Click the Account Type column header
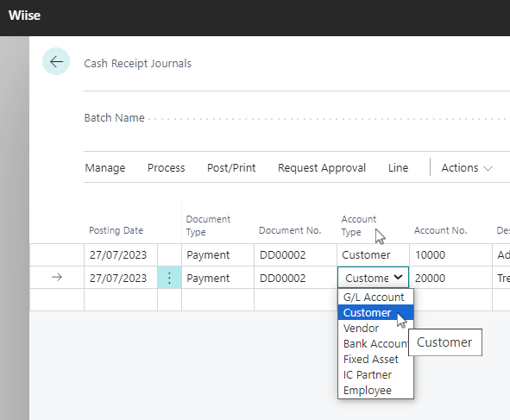Screen dimensions: 510x420 pyautogui.click(x=359, y=226)
